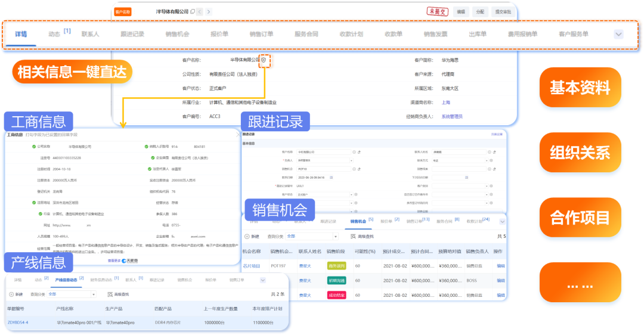Select 财务信息动态 tab in bottom-left panel

tap(101, 280)
